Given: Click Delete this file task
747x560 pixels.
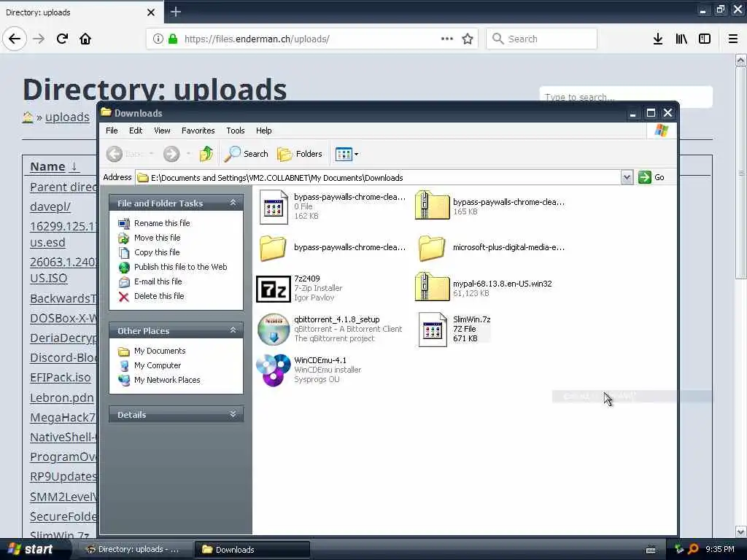Looking at the screenshot, I should [159, 296].
